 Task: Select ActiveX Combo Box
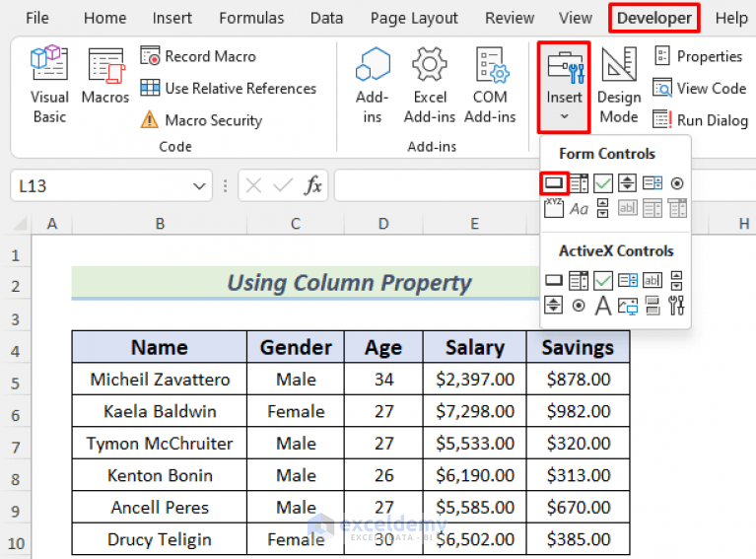coord(579,280)
